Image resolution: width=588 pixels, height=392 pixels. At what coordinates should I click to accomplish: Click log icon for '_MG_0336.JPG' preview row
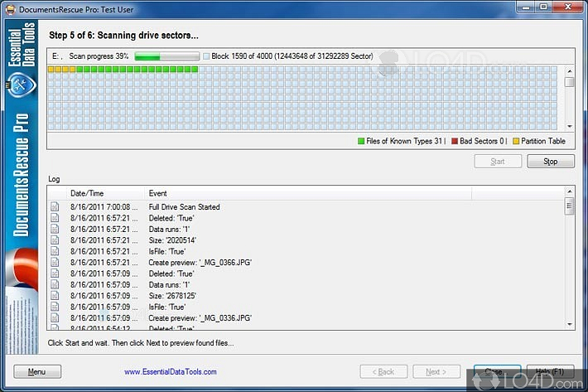click(x=55, y=317)
